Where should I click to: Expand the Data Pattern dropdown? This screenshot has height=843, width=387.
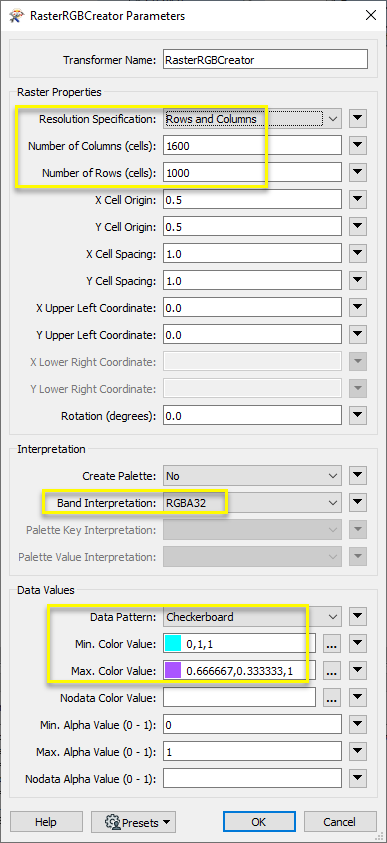pos(253,617)
